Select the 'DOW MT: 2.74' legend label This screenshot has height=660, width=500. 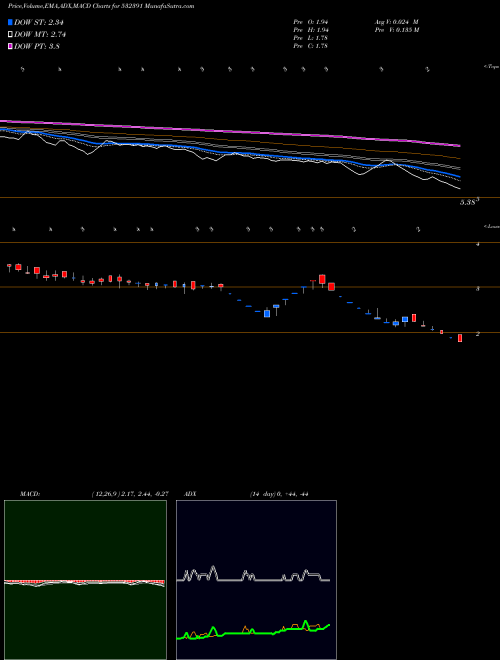(x=40, y=34)
